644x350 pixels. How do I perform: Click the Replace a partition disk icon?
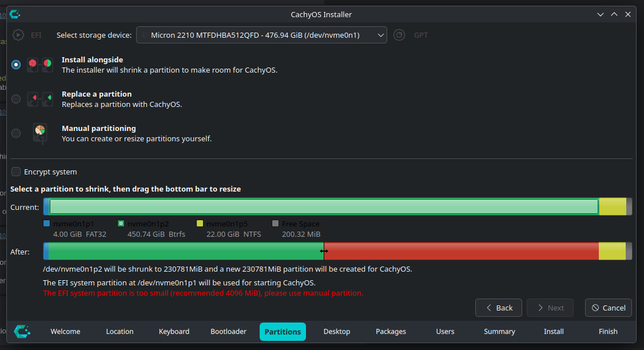point(40,99)
